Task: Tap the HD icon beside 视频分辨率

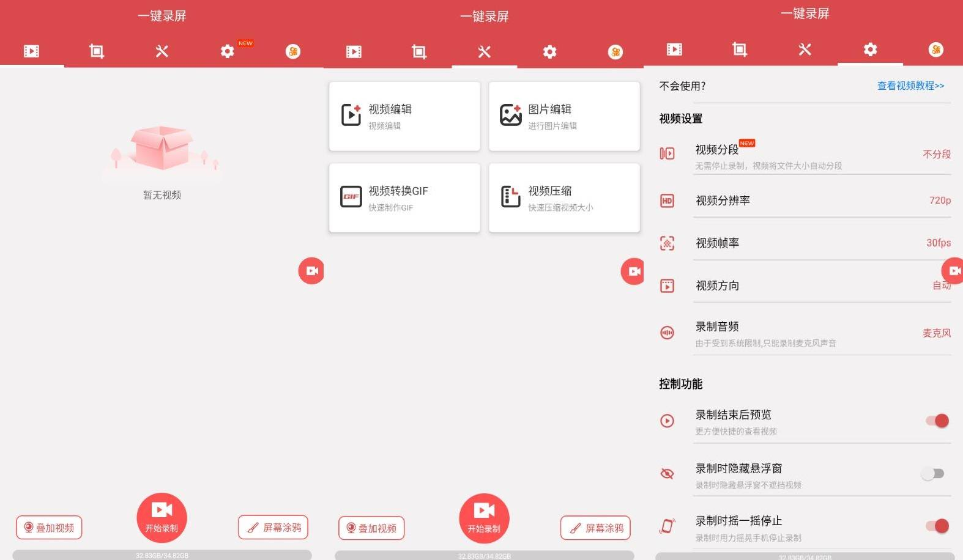Action: [667, 201]
